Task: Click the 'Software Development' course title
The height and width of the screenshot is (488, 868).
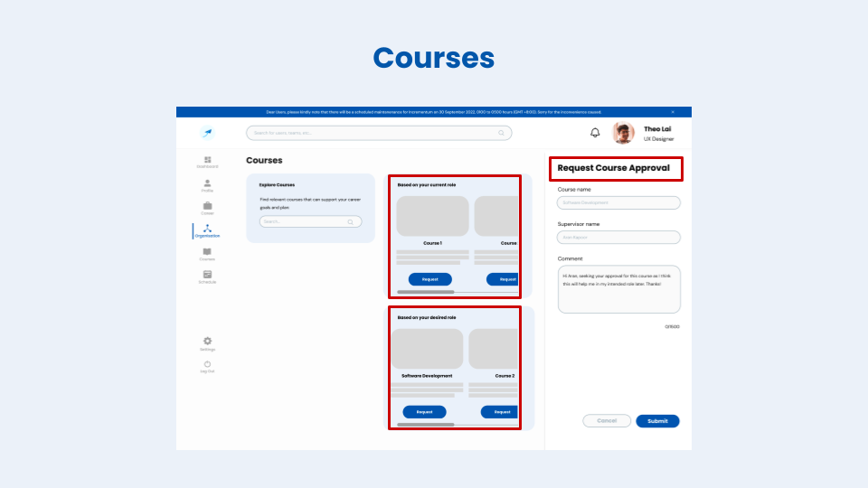Action: (427, 376)
